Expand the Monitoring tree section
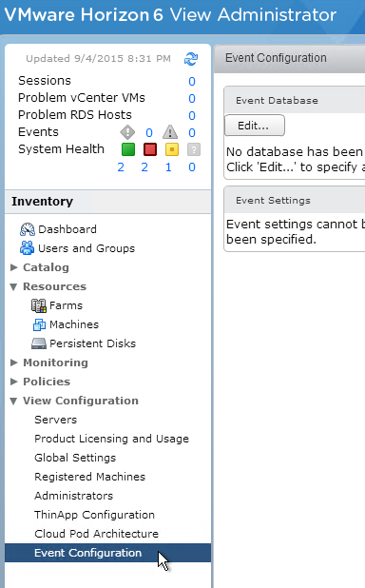 coord(14,363)
